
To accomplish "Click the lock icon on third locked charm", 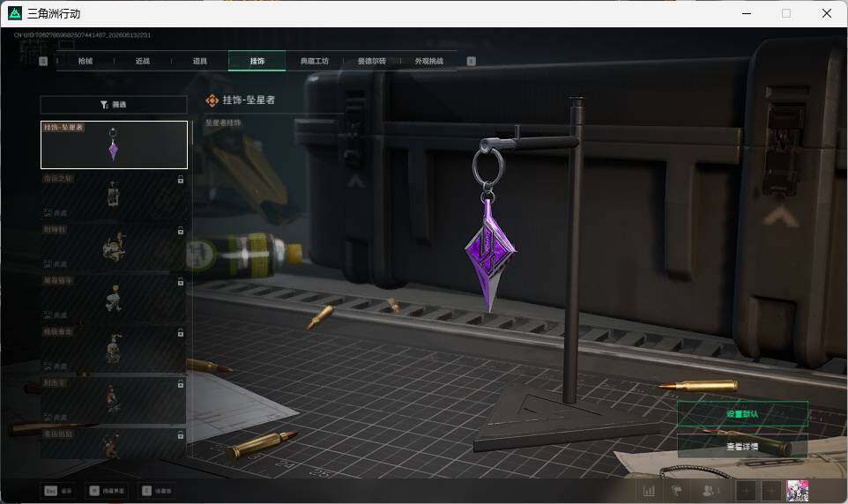I will click(x=181, y=282).
